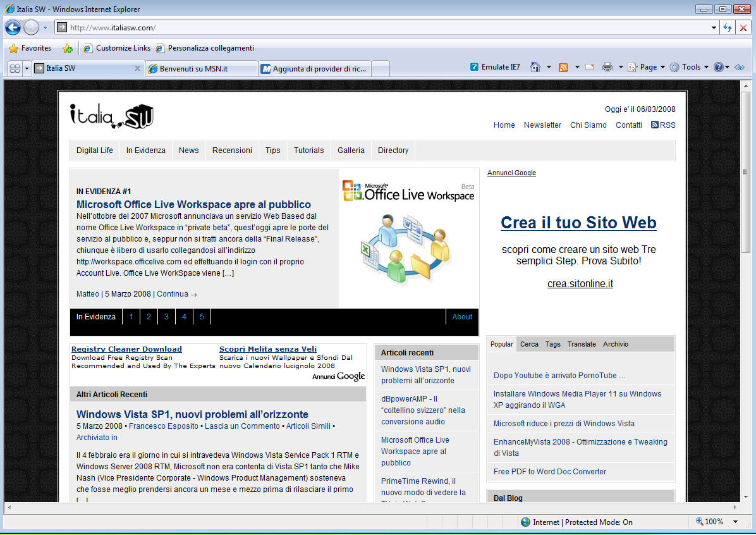The image size is (756, 535).
Task: Print the page with the printer icon
Action: click(607, 67)
